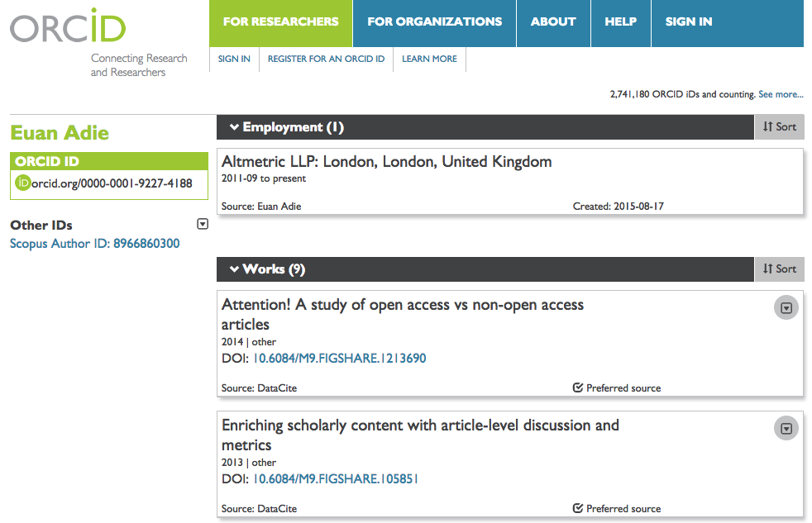Click Preferred source check icon for Enriching work
This screenshot has height=523, width=812.
[578, 508]
